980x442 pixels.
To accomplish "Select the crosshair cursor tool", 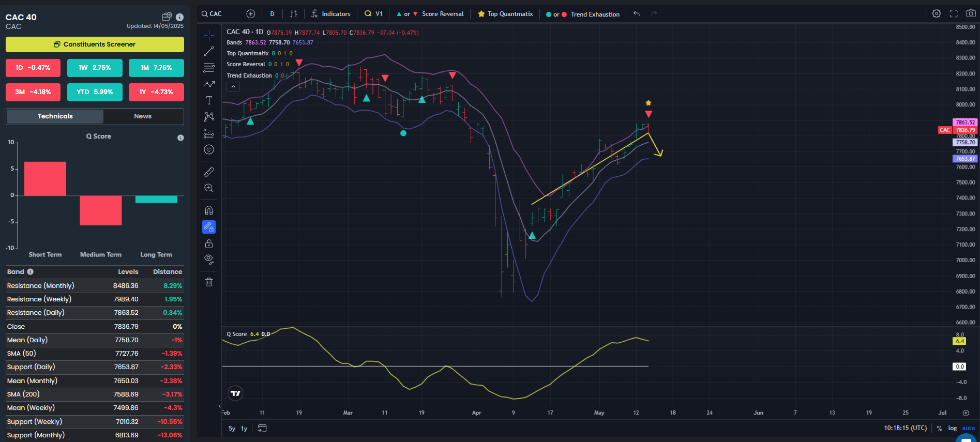I will 209,35.
